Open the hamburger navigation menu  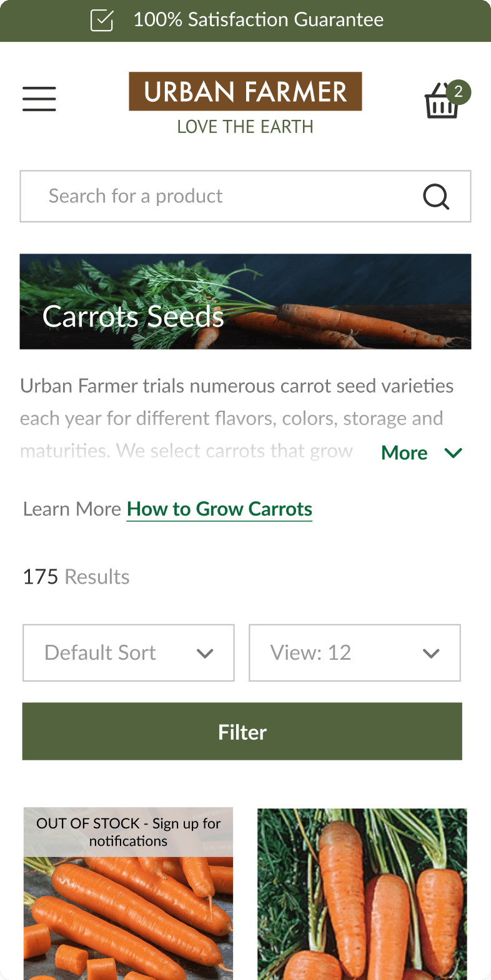coord(39,99)
